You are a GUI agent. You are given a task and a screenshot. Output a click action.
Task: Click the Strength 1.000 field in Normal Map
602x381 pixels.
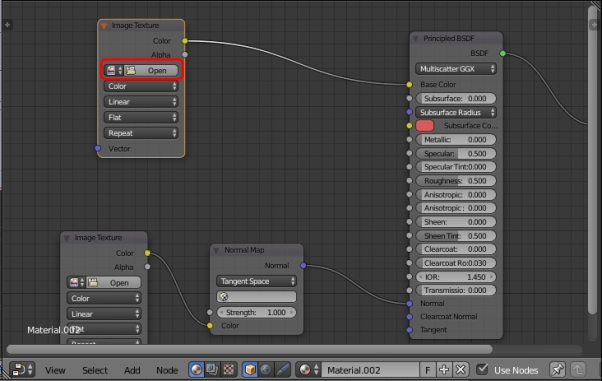click(256, 313)
